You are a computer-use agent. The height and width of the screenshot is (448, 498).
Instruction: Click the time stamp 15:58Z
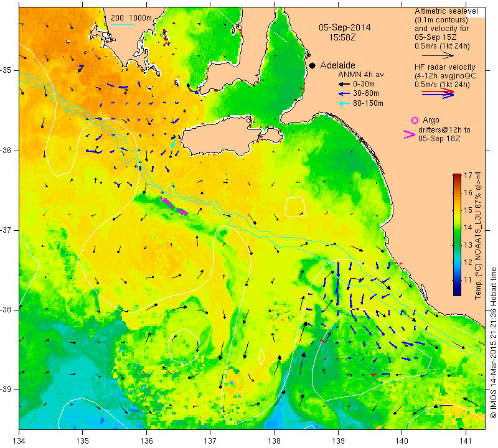[x=342, y=37]
